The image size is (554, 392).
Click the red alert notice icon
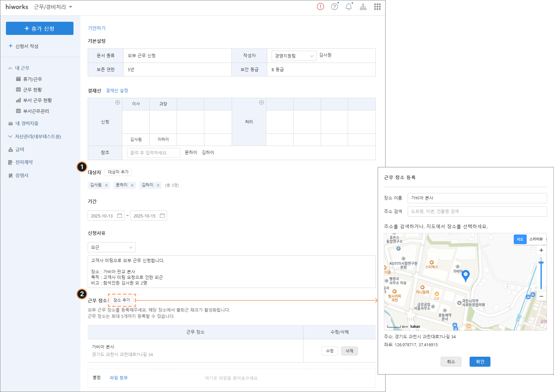pos(320,7)
